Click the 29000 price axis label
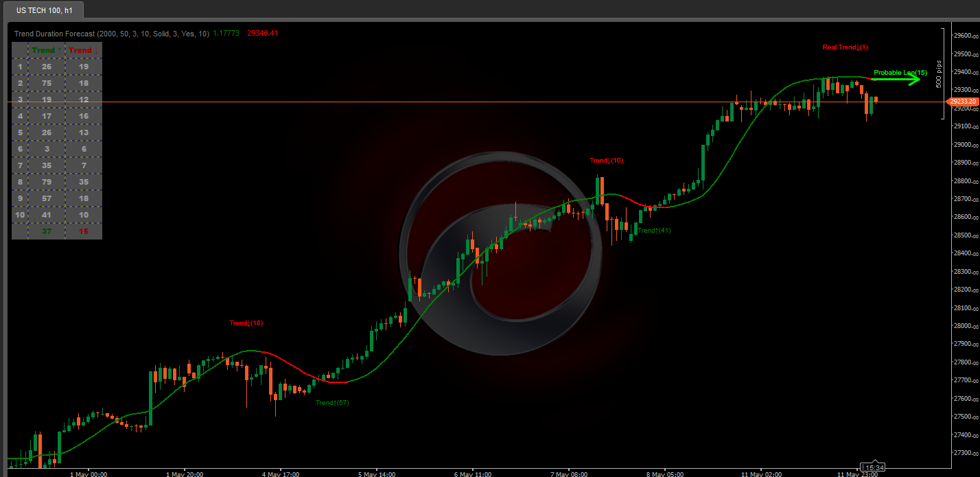 click(x=966, y=145)
